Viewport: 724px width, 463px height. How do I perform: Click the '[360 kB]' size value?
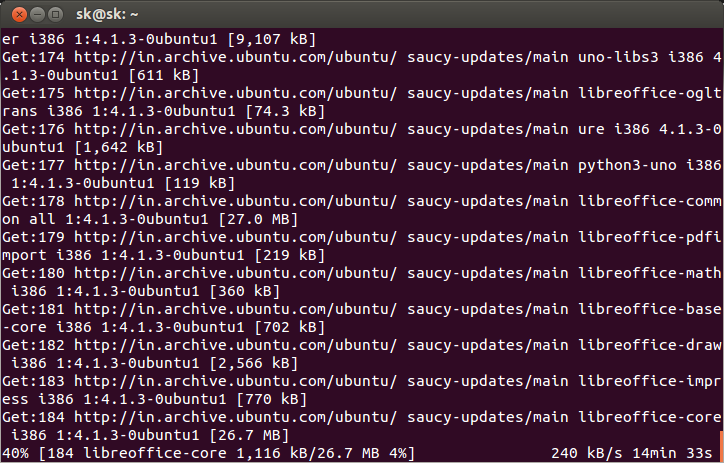click(245, 291)
